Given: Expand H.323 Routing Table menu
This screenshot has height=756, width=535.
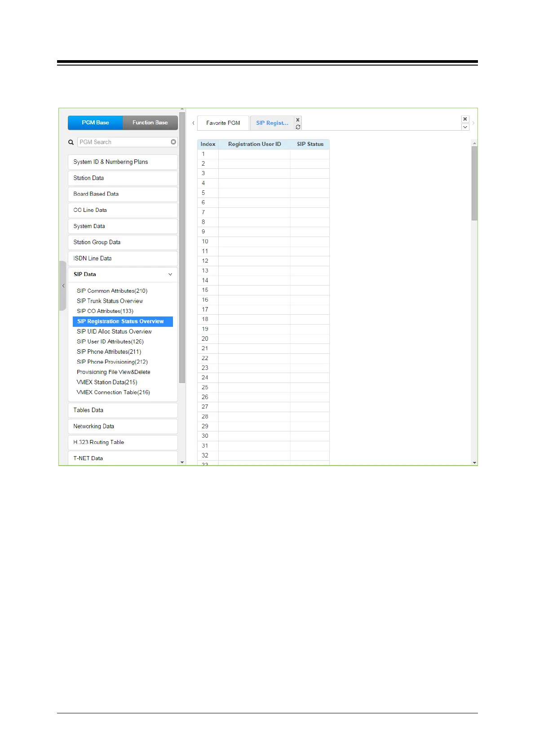Looking at the screenshot, I should [x=123, y=442].
